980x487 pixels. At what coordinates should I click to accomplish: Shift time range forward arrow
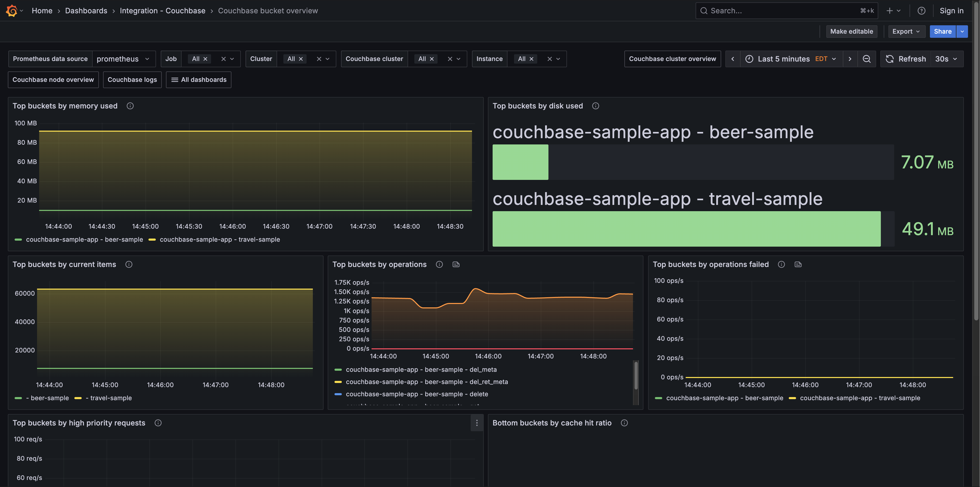850,59
